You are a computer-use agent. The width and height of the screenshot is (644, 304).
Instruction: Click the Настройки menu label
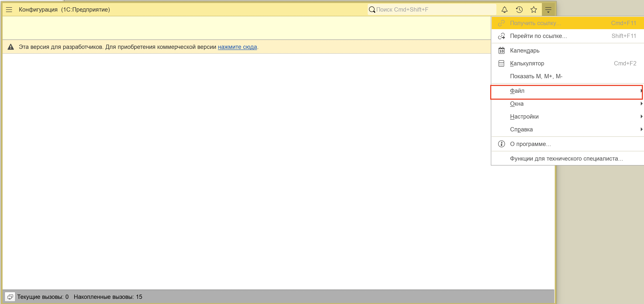tap(524, 116)
